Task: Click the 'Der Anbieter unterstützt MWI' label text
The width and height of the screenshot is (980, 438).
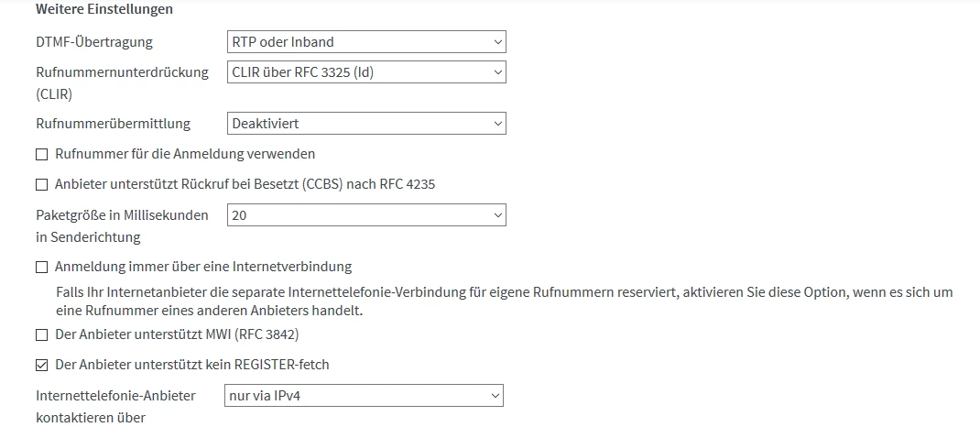Action: point(177,334)
